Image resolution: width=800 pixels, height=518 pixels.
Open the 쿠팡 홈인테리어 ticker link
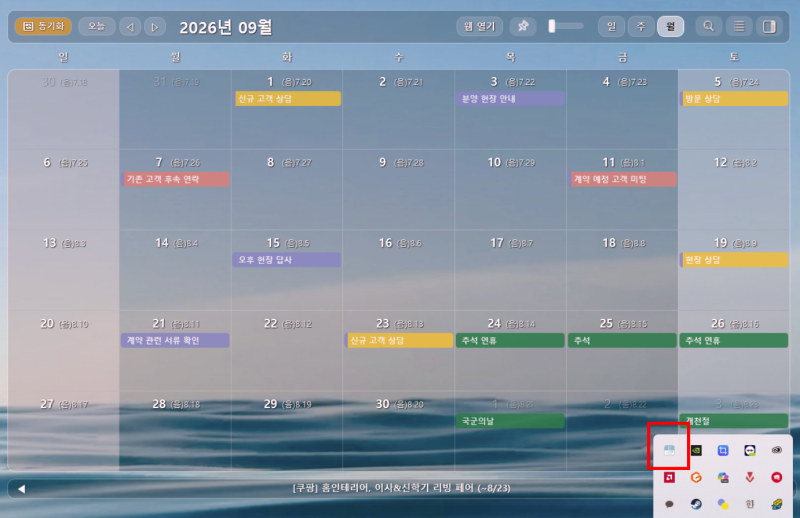point(401,488)
